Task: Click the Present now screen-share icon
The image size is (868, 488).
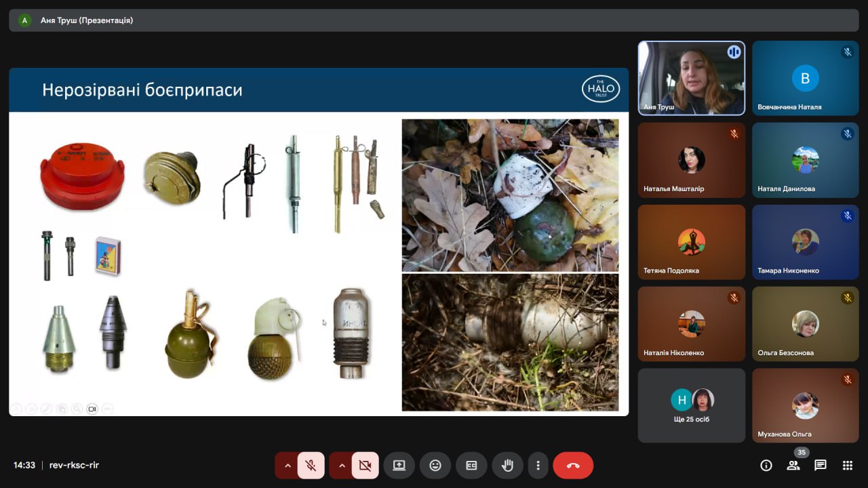Action: (x=399, y=466)
